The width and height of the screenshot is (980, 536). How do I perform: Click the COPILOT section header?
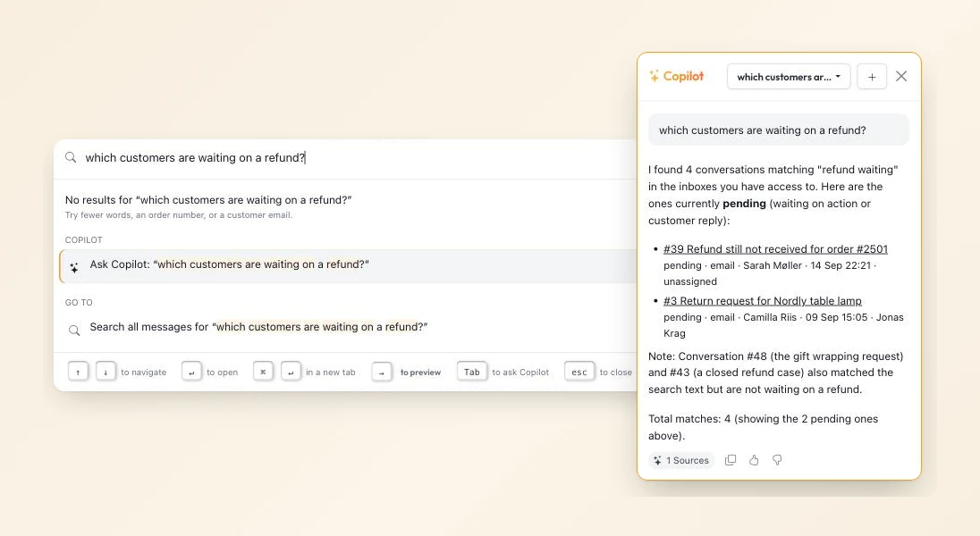pyautogui.click(x=84, y=240)
